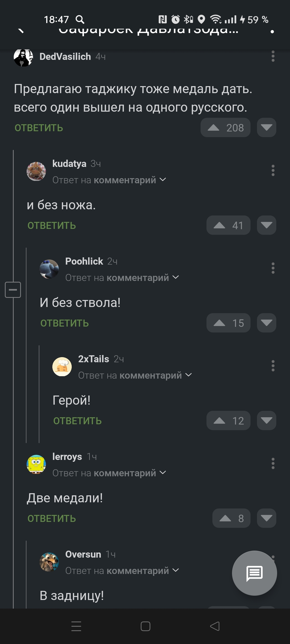Tap the Android home navigation button
The width and height of the screenshot is (290, 644).
(145, 626)
